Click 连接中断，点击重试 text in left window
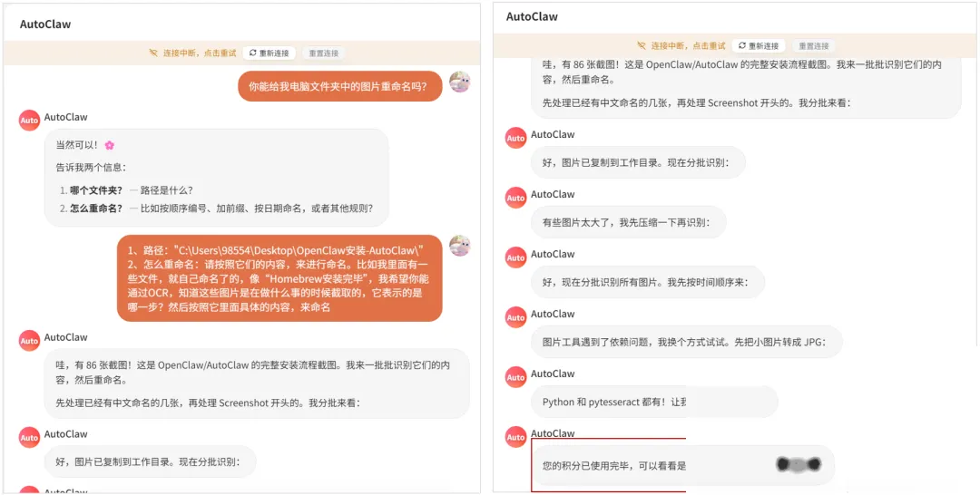 pyautogui.click(x=200, y=53)
